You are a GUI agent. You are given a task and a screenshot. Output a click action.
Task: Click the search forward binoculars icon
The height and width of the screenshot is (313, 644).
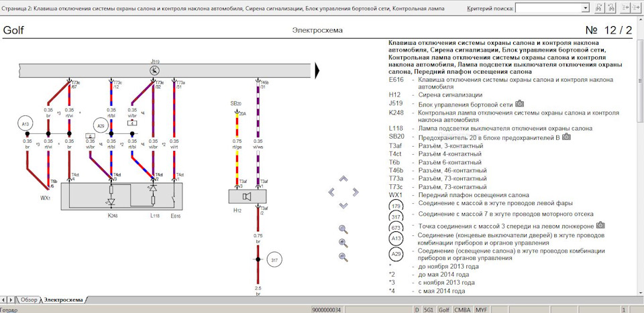[599, 7]
